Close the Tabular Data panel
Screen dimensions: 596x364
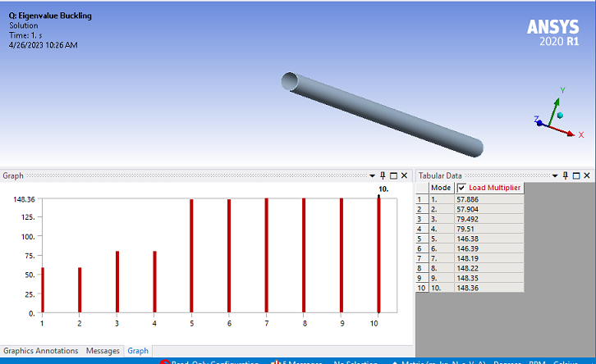587,175
